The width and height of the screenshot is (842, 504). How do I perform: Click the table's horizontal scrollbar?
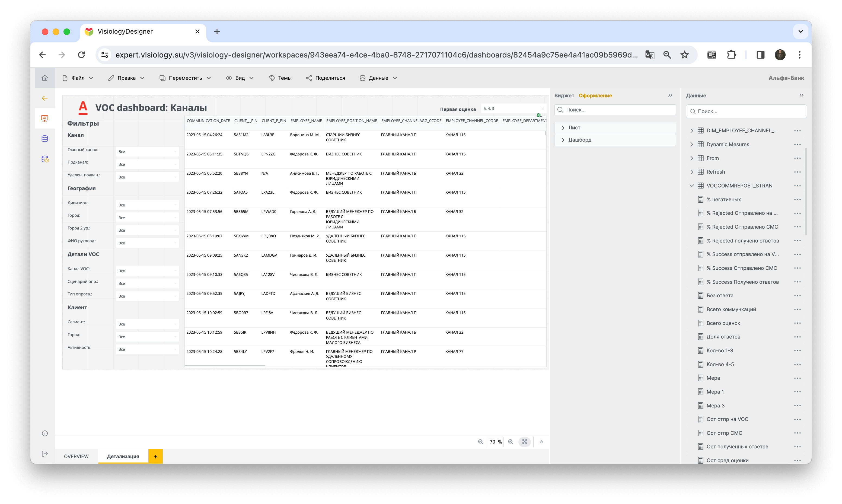tap(225, 365)
